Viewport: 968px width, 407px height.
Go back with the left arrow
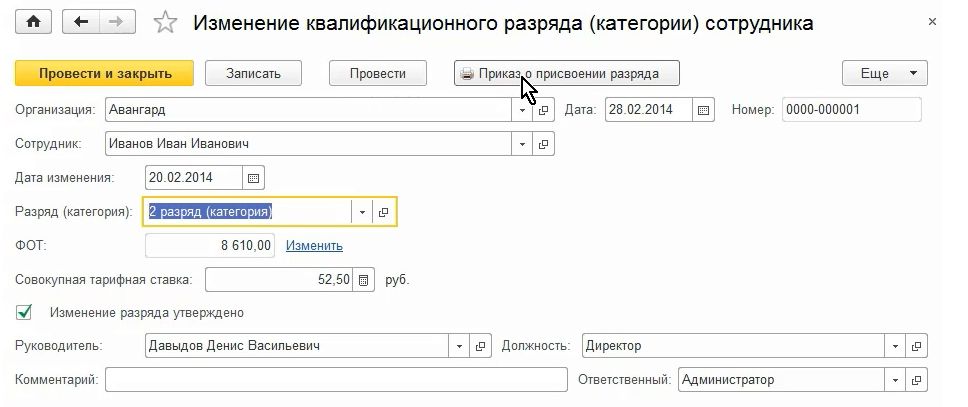(x=82, y=22)
